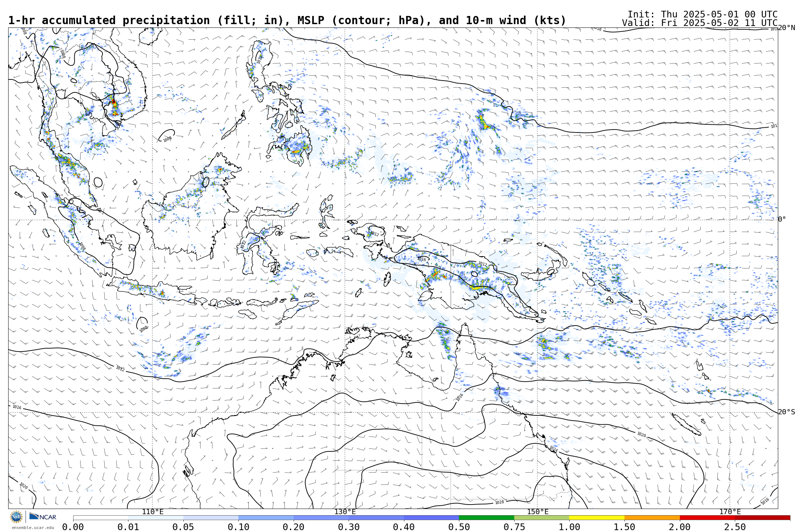Open the ensemble.ucar.edu link text
Viewport: 802px width, 532px height.
33,528
